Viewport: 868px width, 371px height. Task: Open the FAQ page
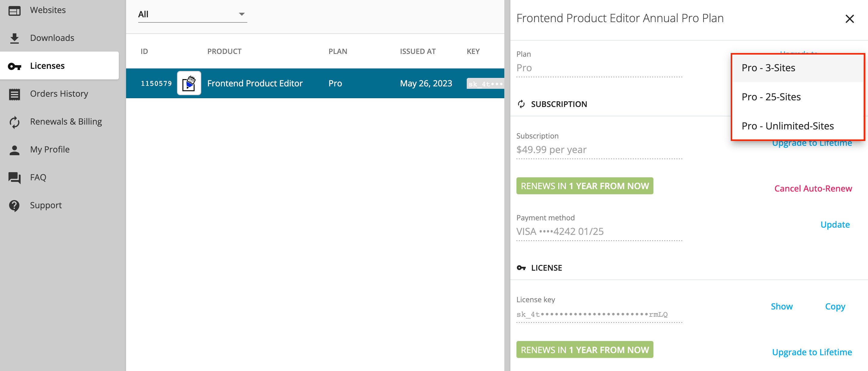point(38,177)
